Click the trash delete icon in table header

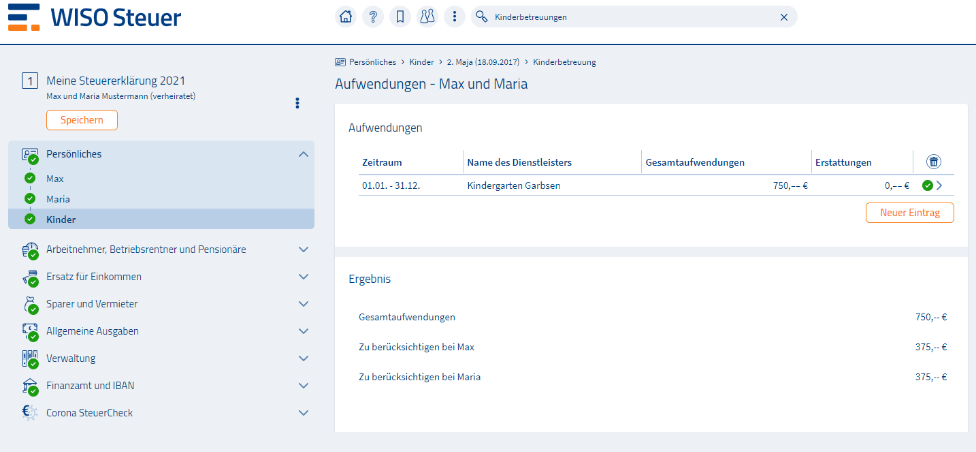tap(933, 162)
